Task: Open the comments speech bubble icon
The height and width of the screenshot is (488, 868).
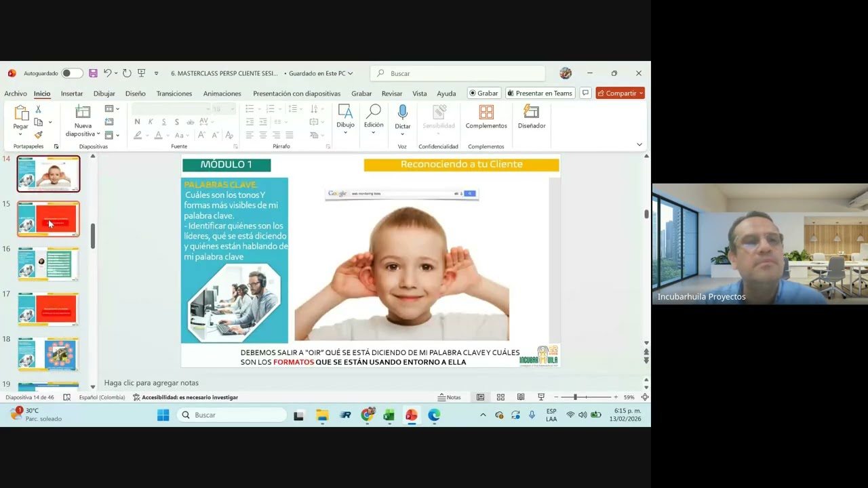Action: click(x=585, y=94)
